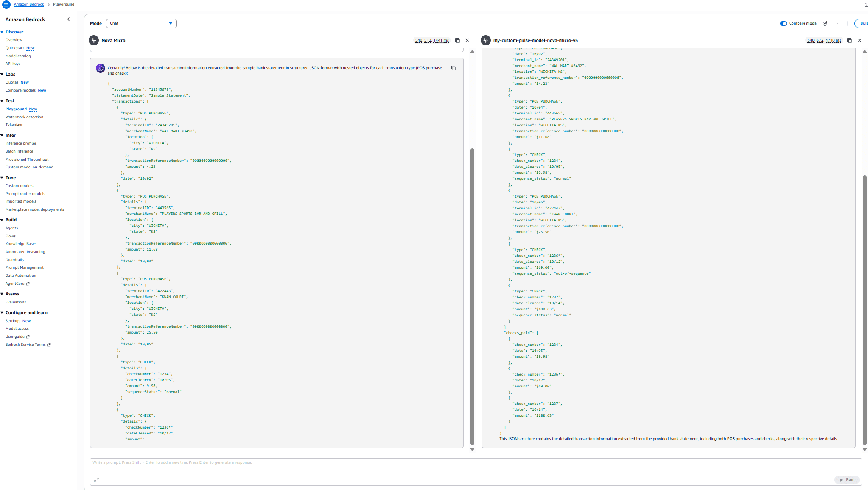Open Data Automation
868x490 pixels.
(x=21, y=276)
